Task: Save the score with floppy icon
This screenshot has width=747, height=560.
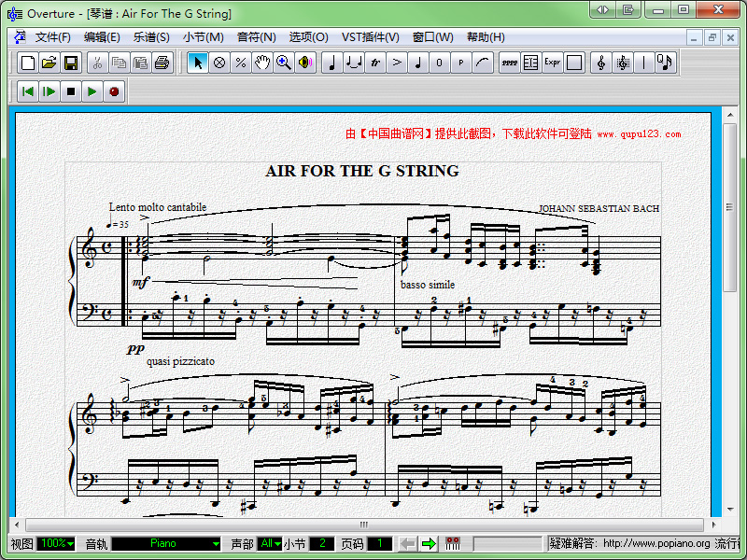Action: pos(71,63)
